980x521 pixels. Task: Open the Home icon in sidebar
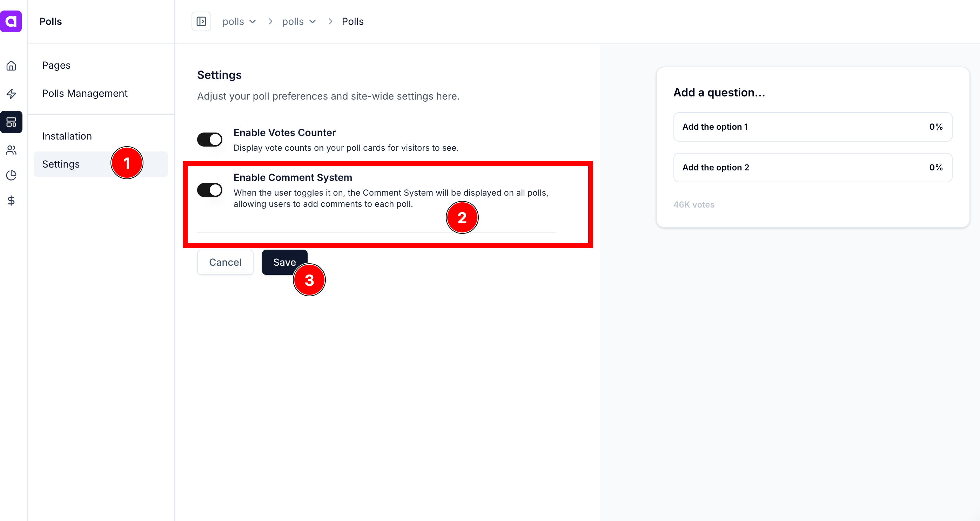click(x=11, y=66)
